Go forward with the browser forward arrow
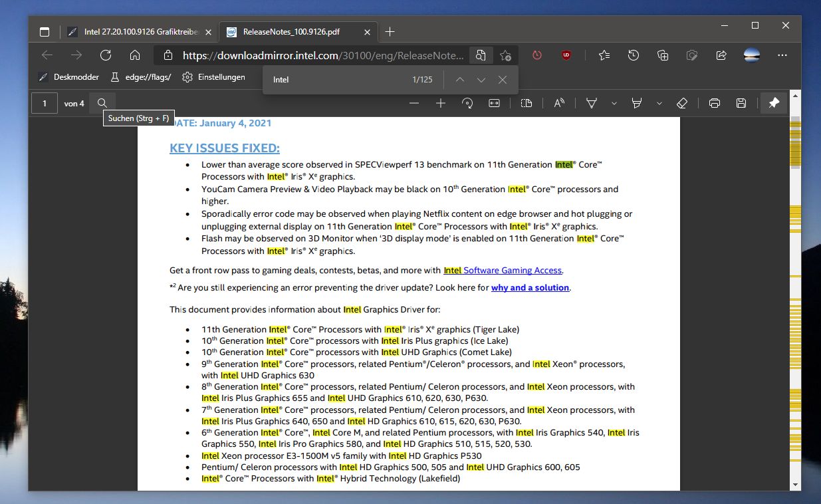821x504 pixels. click(x=76, y=55)
